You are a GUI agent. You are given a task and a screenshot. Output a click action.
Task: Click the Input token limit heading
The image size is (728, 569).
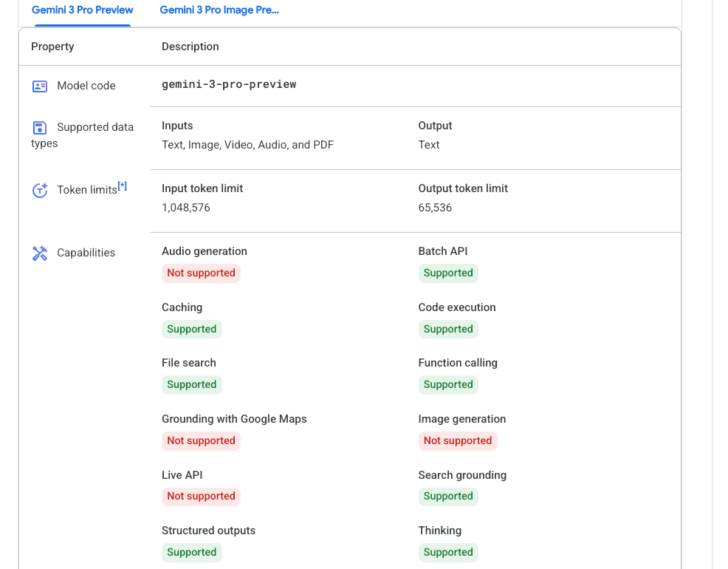click(202, 188)
